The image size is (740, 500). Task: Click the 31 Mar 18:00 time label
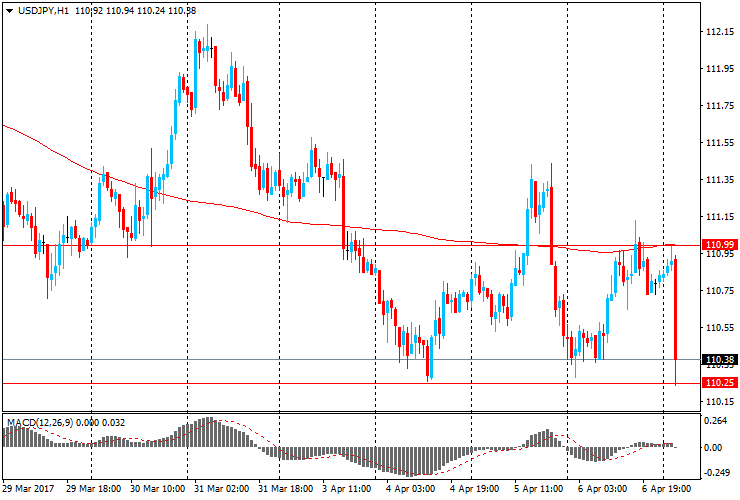[x=285, y=488]
